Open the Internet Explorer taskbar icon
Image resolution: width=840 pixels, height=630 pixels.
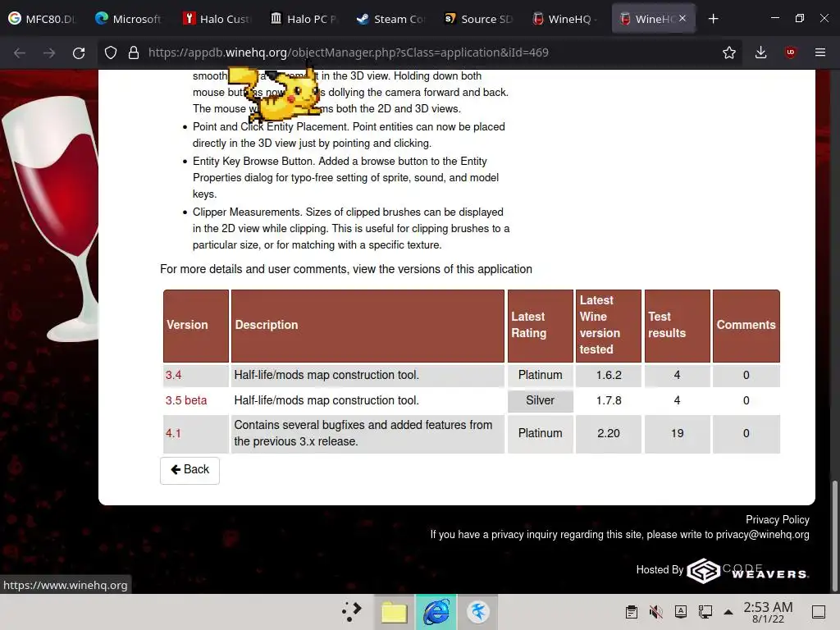(436, 612)
